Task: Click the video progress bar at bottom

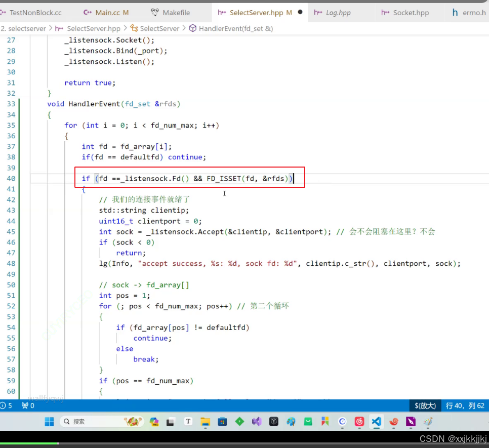Action: tap(244, 443)
